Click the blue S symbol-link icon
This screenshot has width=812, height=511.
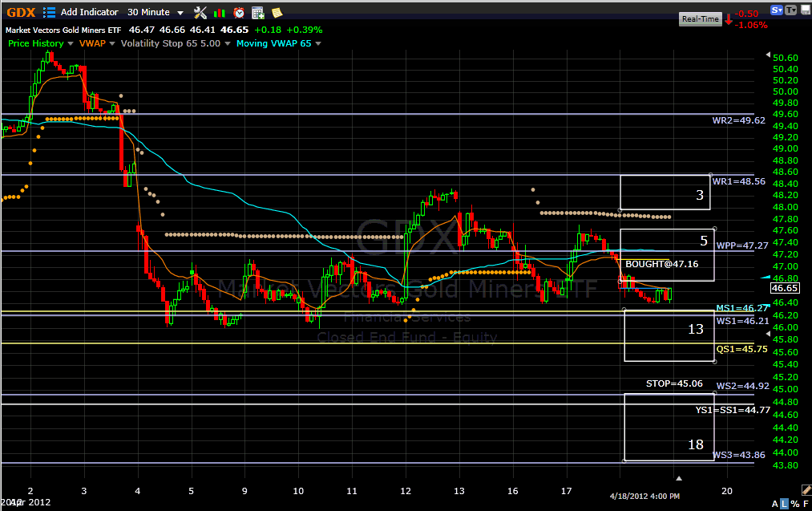776,10
